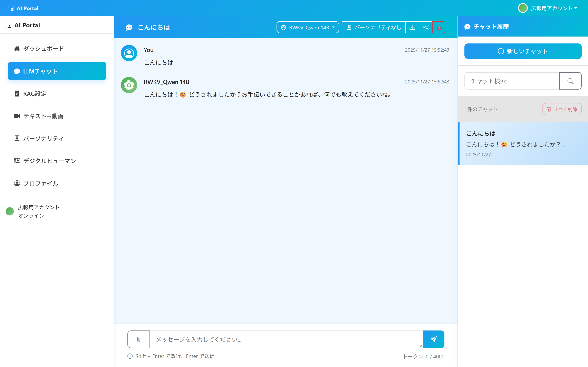Switch to LLMチャット section
This screenshot has height=367, width=588.
pyautogui.click(x=57, y=71)
